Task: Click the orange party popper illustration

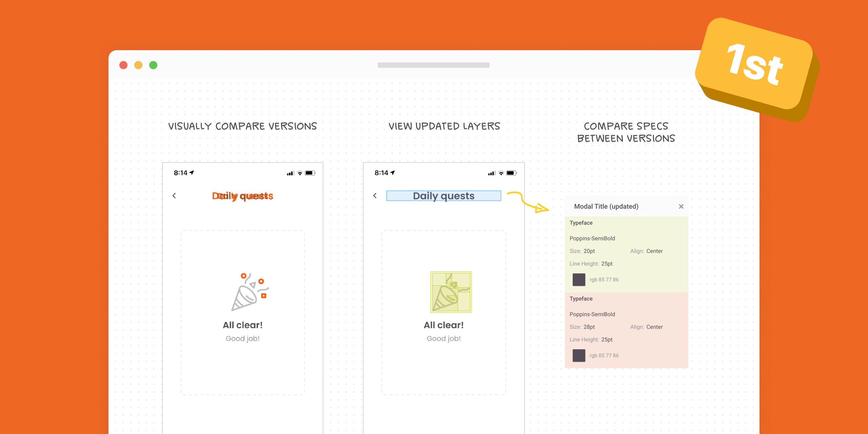Action: (250, 292)
